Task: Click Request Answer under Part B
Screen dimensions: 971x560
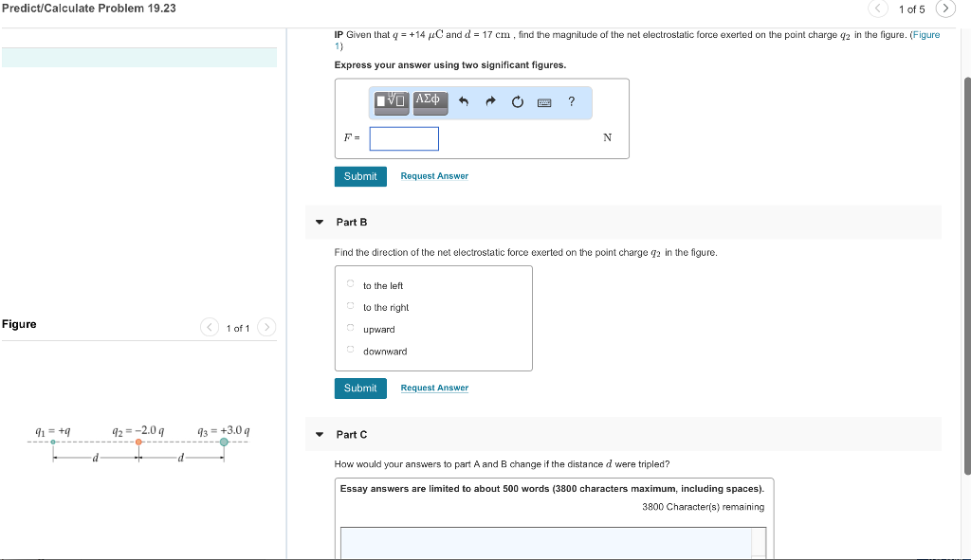Action: pyautogui.click(x=434, y=388)
